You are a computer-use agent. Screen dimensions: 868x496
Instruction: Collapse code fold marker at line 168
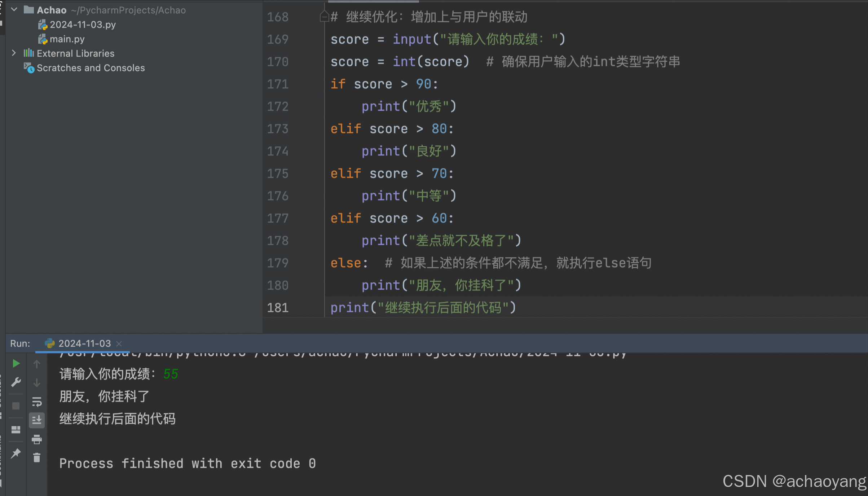coord(324,17)
